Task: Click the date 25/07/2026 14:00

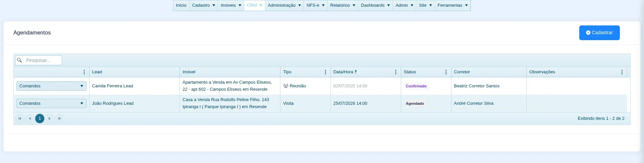Action: pos(350,103)
